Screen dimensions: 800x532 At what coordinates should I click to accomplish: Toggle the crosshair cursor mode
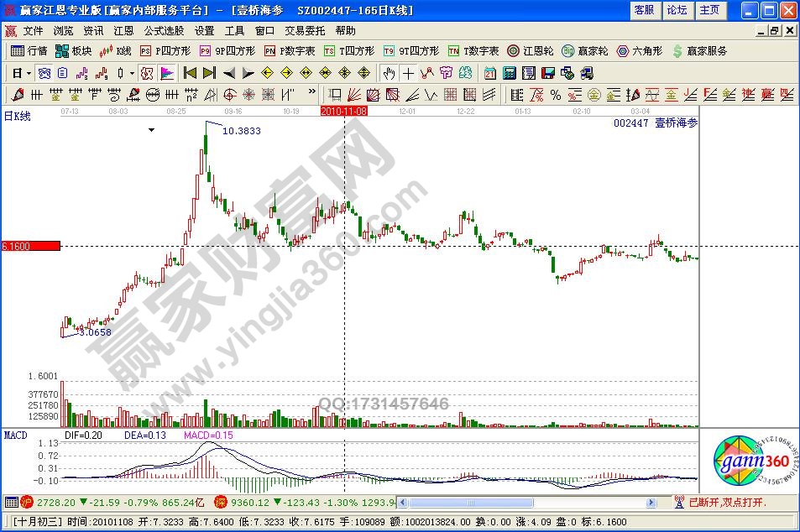pos(409,73)
